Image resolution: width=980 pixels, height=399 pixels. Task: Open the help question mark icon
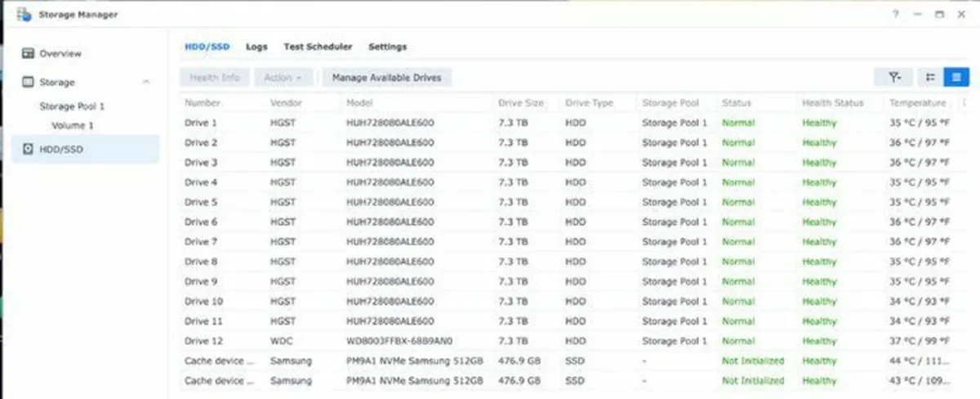click(895, 14)
